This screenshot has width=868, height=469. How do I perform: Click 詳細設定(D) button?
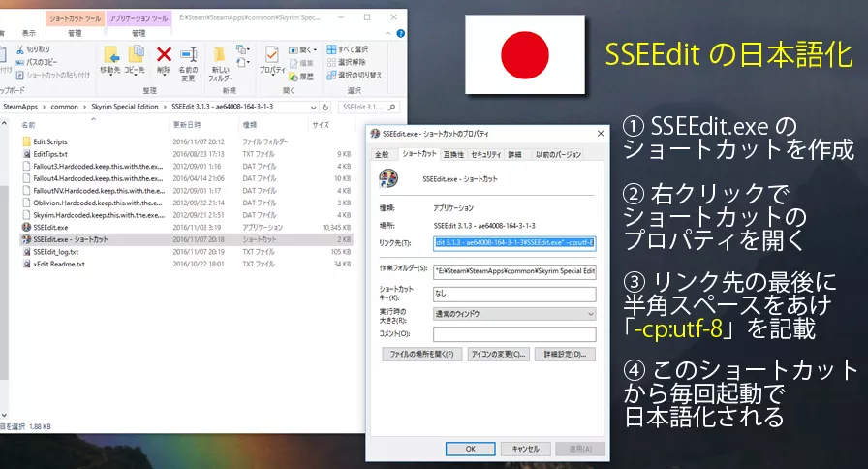[x=565, y=354]
